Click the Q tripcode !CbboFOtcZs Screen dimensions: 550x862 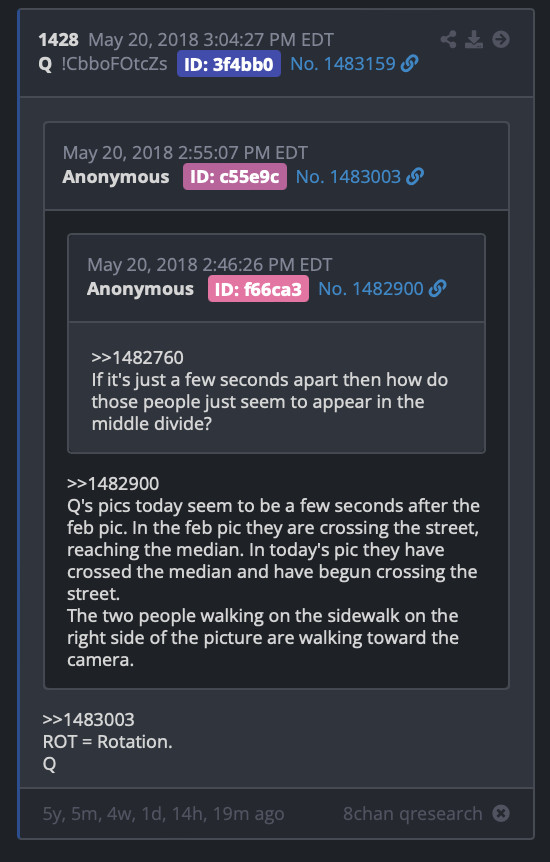114,64
